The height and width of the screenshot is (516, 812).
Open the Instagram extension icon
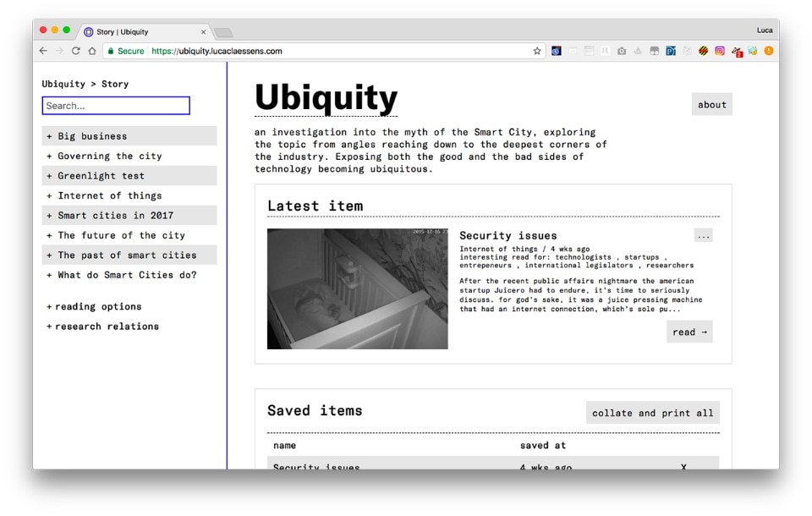pyautogui.click(x=720, y=52)
